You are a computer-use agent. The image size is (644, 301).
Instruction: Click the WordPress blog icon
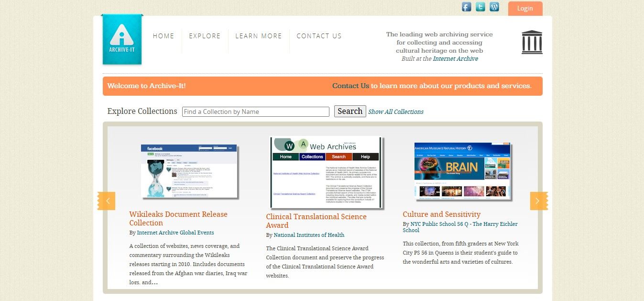pyautogui.click(x=494, y=7)
